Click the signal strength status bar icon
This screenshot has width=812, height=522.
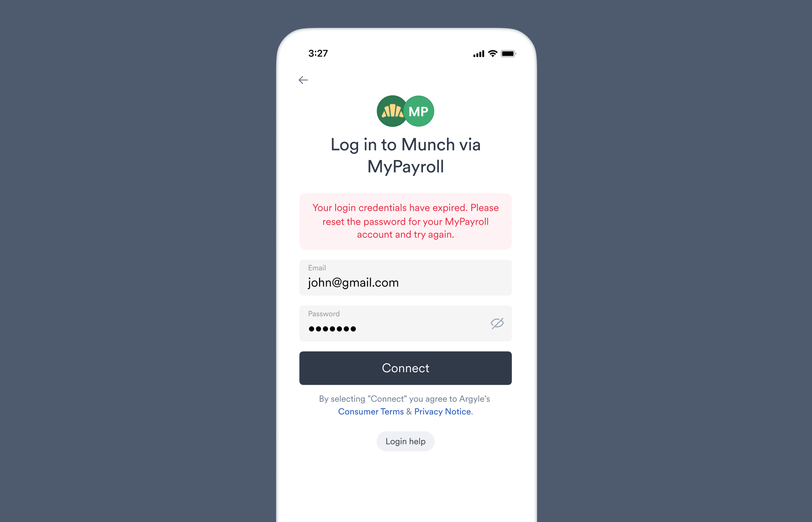[473, 53]
